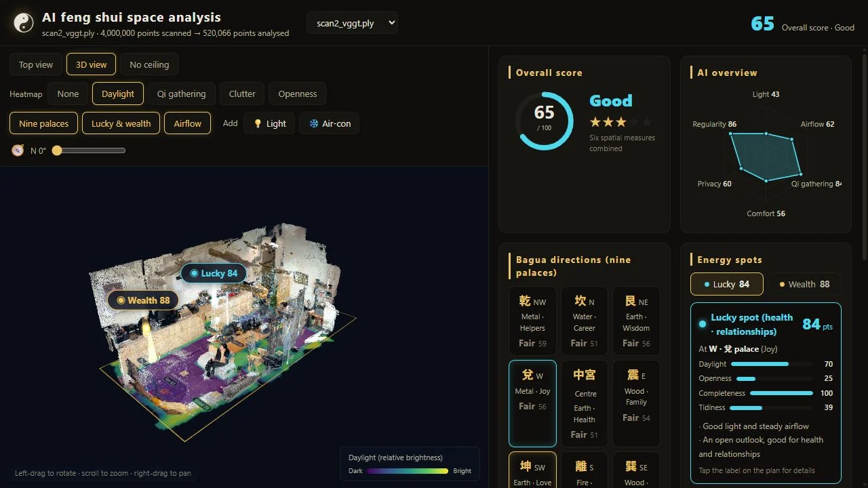Screen dimensions: 868x488
Task: Click the 'Six spatial measures combined' text
Action: (623, 143)
